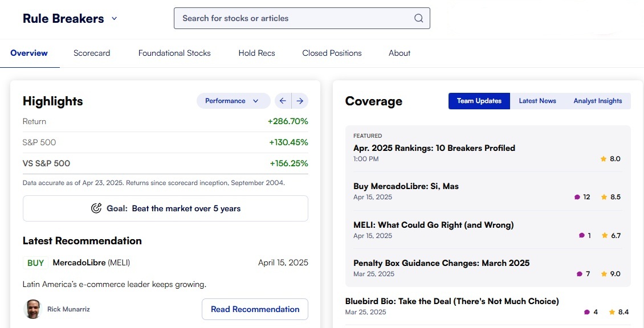This screenshot has height=328, width=644.
Task: Click the Latest Recommendation heading
Action: (82, 240)
